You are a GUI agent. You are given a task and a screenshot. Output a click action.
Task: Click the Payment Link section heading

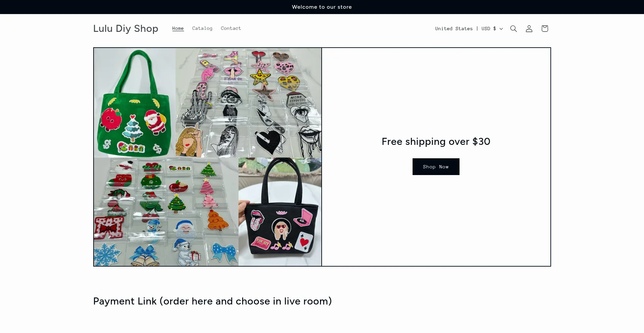click(212, 301)
